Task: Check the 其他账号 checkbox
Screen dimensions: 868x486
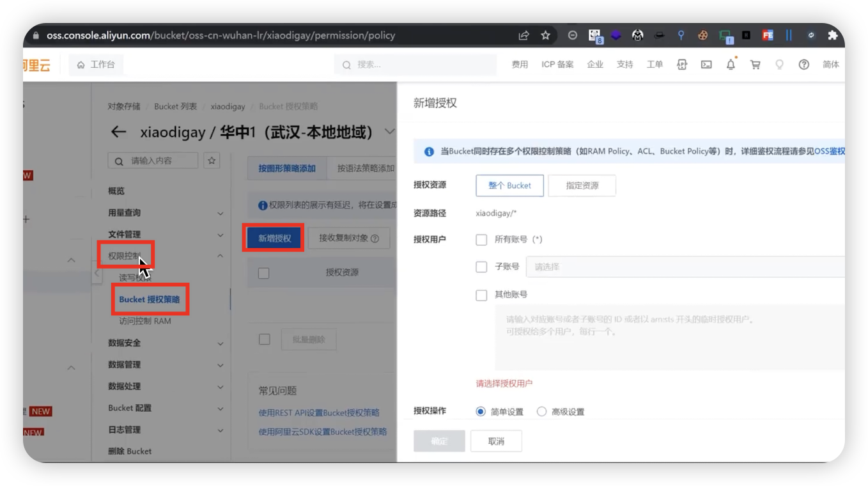Action: [481, 295]
